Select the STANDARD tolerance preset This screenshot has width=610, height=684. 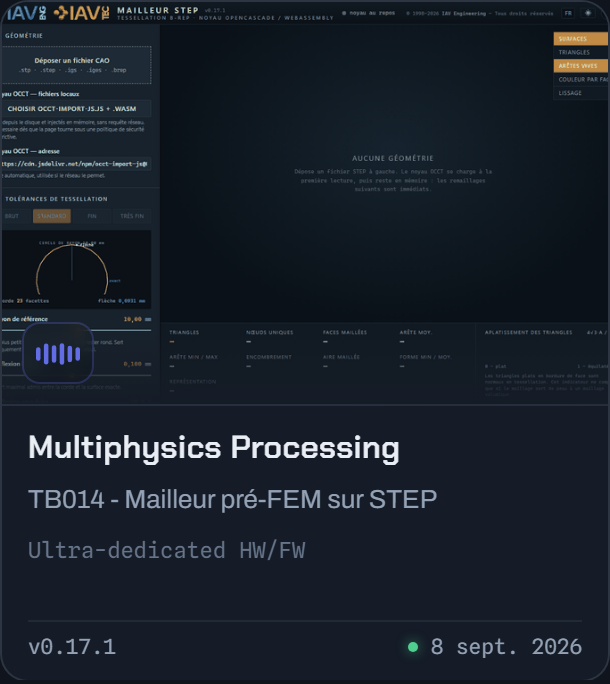(x=51, y=216)
